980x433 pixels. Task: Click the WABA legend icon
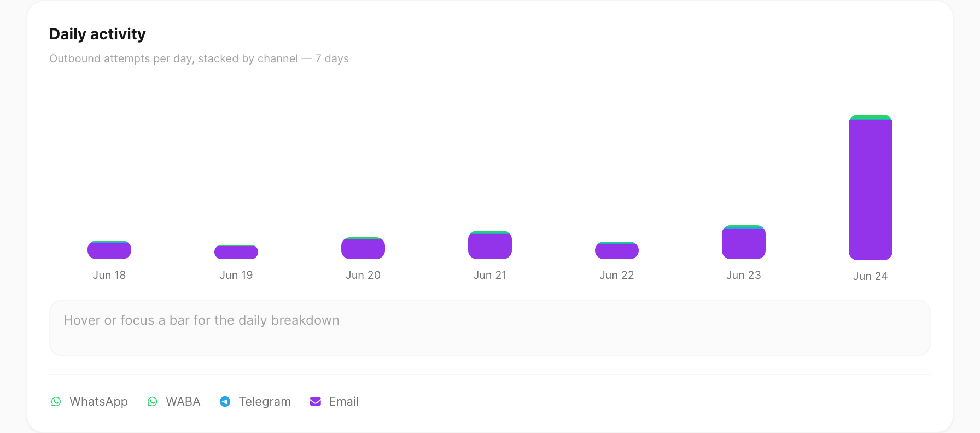pyautogui.click(x=153, y=402)
